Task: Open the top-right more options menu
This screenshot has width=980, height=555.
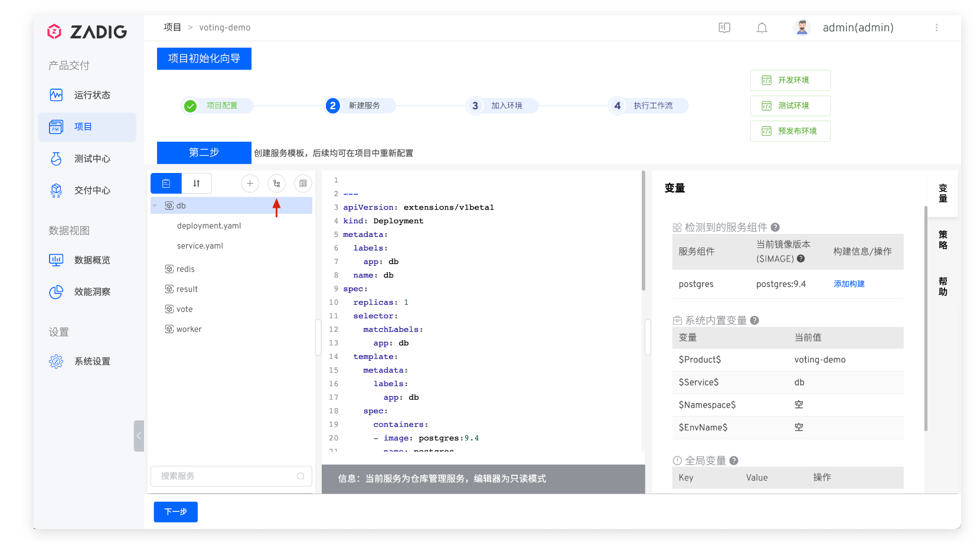Action: (x=936, y=28)
